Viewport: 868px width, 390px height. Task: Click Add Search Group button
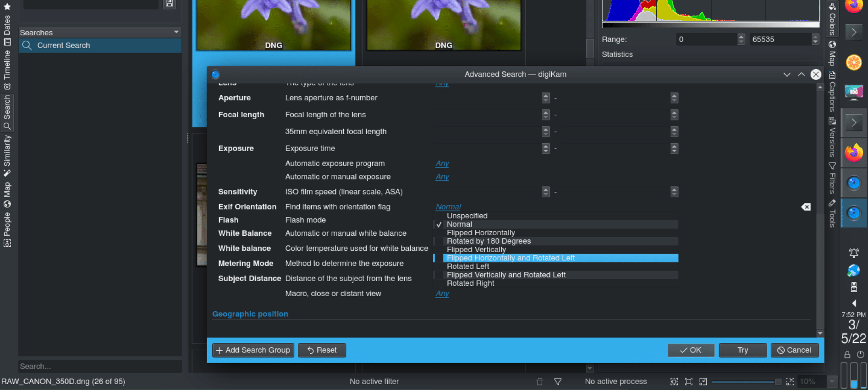pyautogui.click(x=253, y=350)
